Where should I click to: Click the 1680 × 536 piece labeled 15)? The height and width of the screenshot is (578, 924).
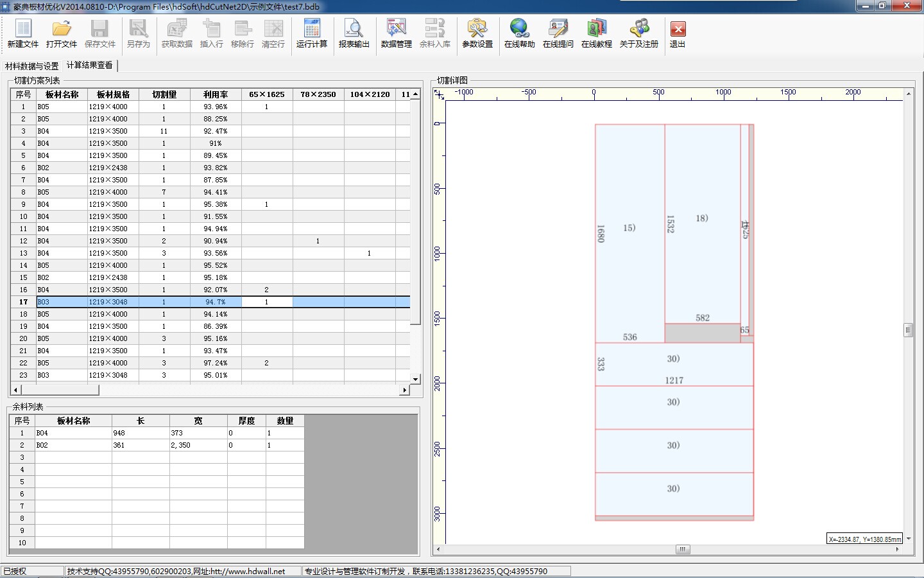click(x=629, y=231)
